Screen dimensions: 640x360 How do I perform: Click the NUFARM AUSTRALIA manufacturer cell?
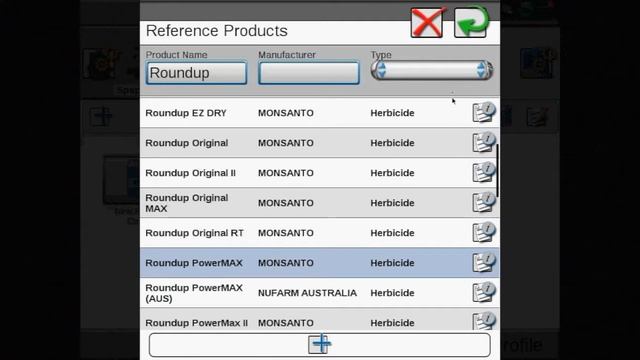click(307, 293)
